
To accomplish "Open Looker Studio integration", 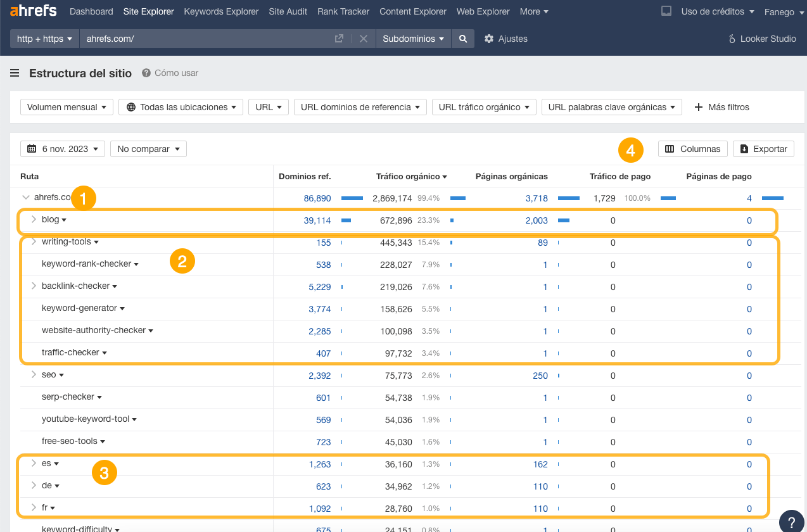I will tap(761, 39).
